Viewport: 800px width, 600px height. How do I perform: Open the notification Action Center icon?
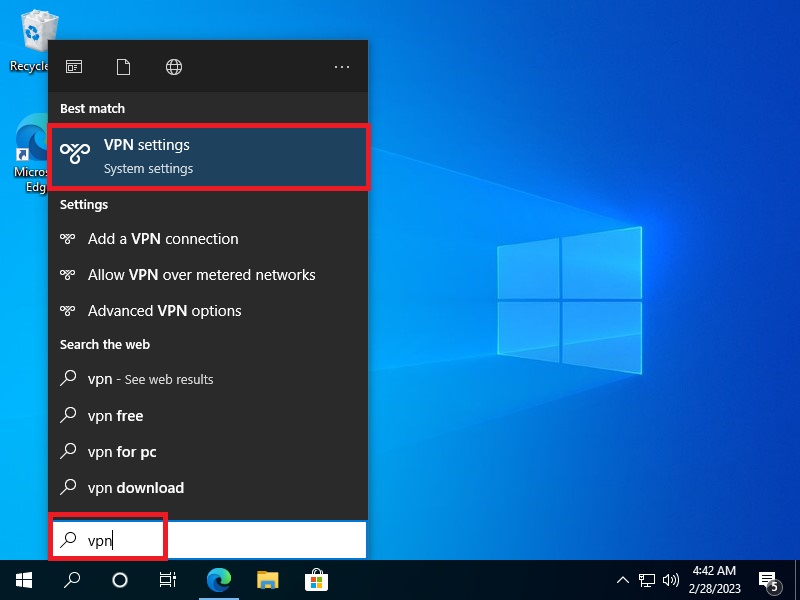pyautogui.click(x=769, y=580)
